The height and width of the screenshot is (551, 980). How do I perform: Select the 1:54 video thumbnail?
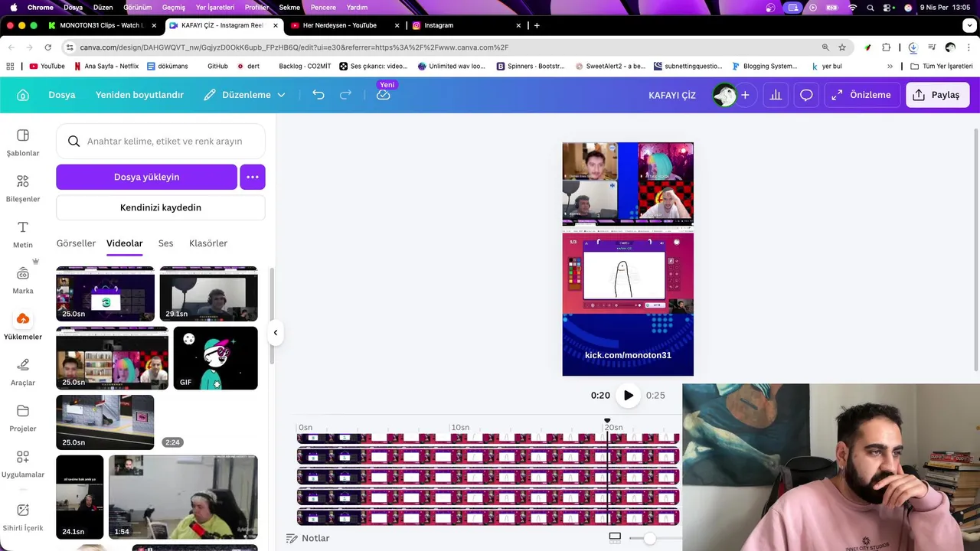pyautogui.click(x=183, y=497)
